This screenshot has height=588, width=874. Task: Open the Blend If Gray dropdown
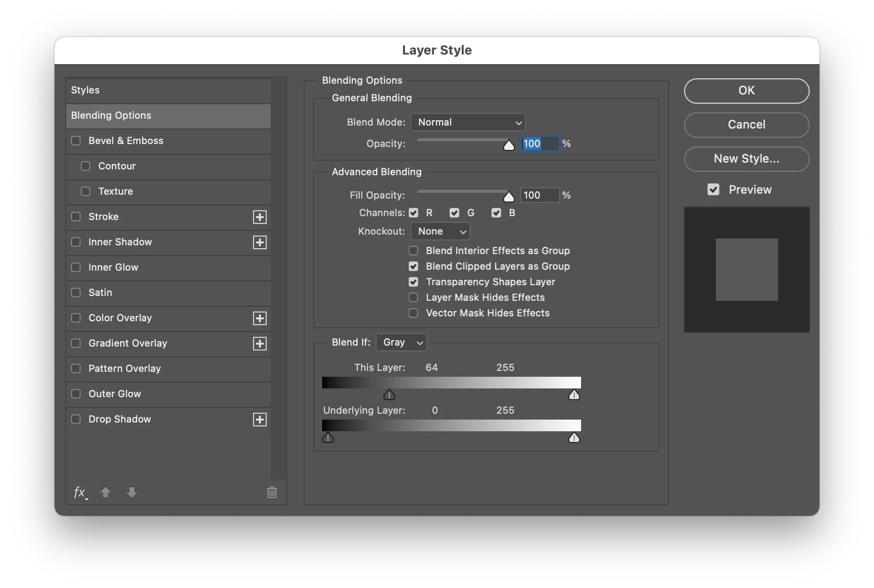[x=401, y=342]
